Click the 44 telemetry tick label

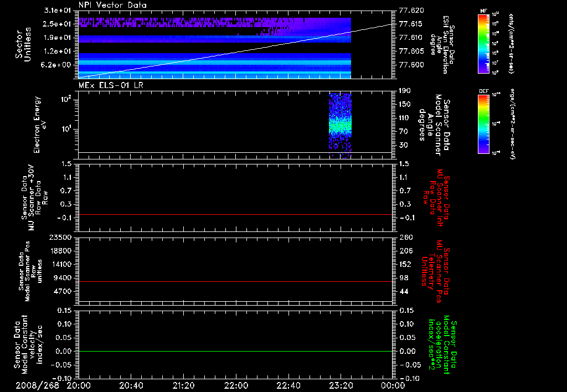(x=404, y=291)
